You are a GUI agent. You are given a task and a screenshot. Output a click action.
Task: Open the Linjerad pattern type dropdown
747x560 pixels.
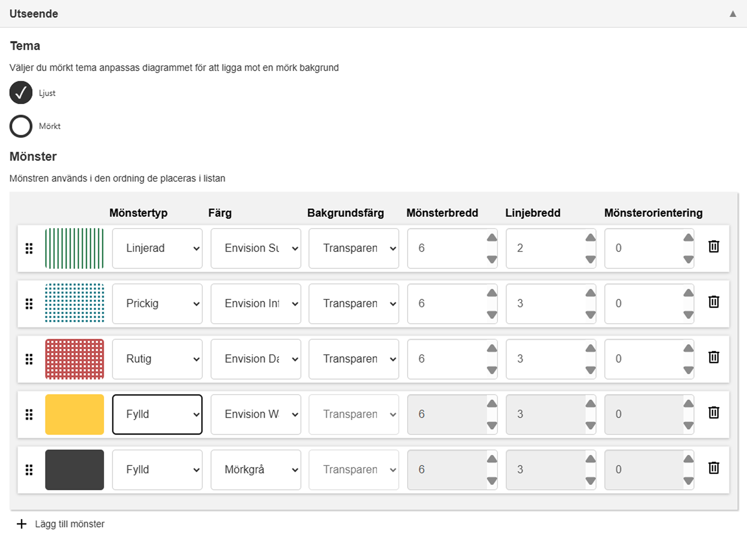point(157,248)
